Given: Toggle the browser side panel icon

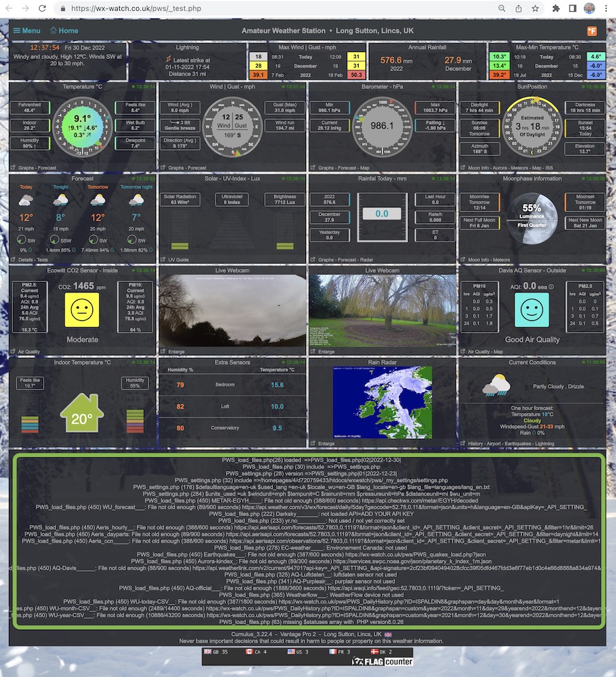Looking at the screenshot, I should (572, 8).
